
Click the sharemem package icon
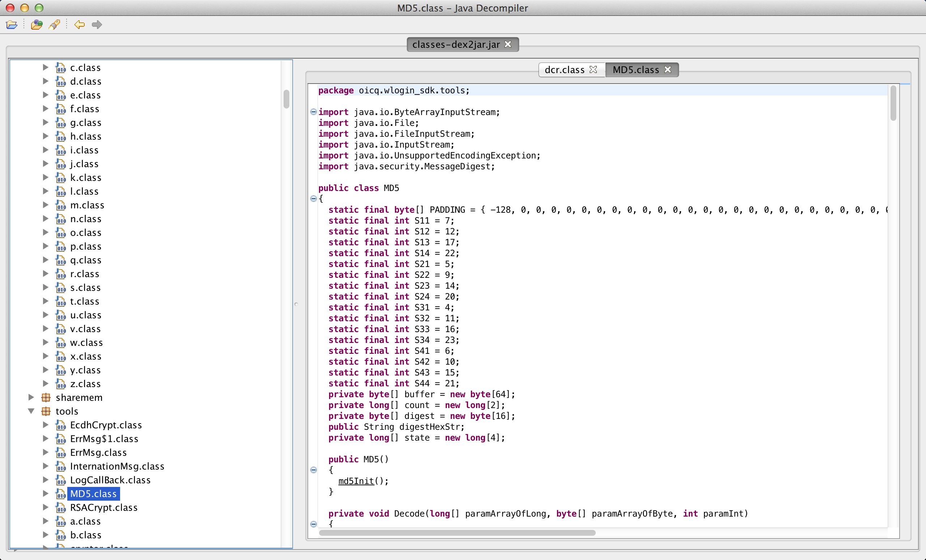click(x=46, y=397)
